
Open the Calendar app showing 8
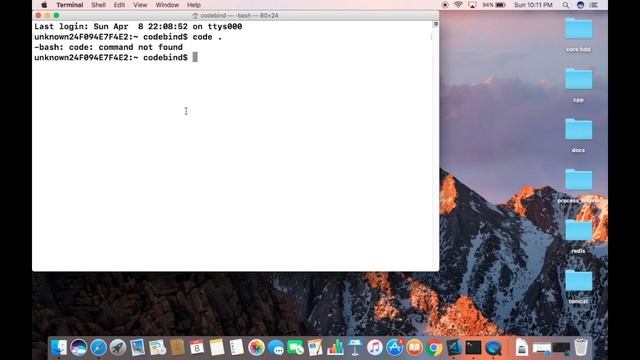pyautogui.click(x=197, y=348)
